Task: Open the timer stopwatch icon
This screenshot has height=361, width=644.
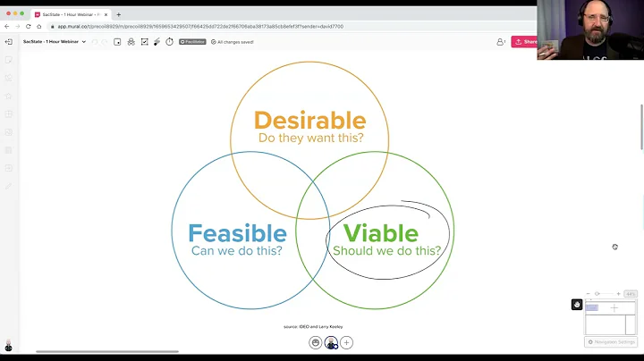Action: click(170, 42)
